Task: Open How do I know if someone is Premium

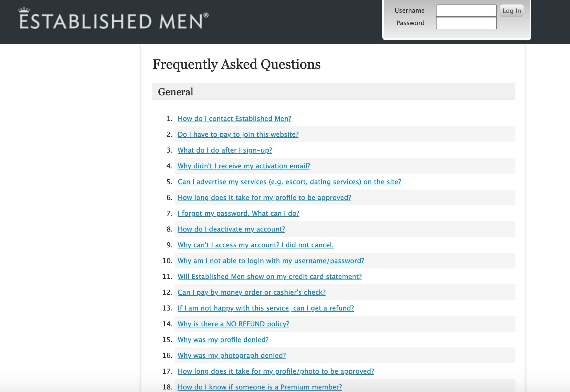Action: click(x=259, y=387)
